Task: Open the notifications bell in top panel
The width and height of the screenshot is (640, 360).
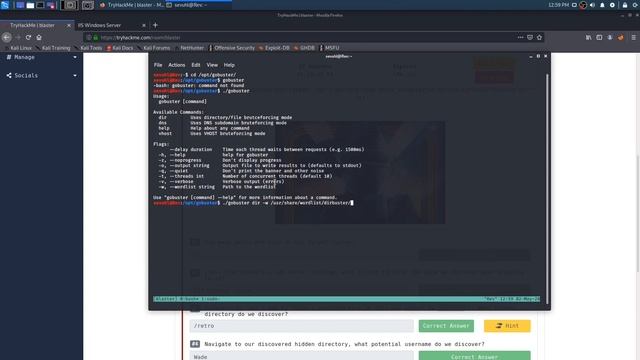Action: 602,5
